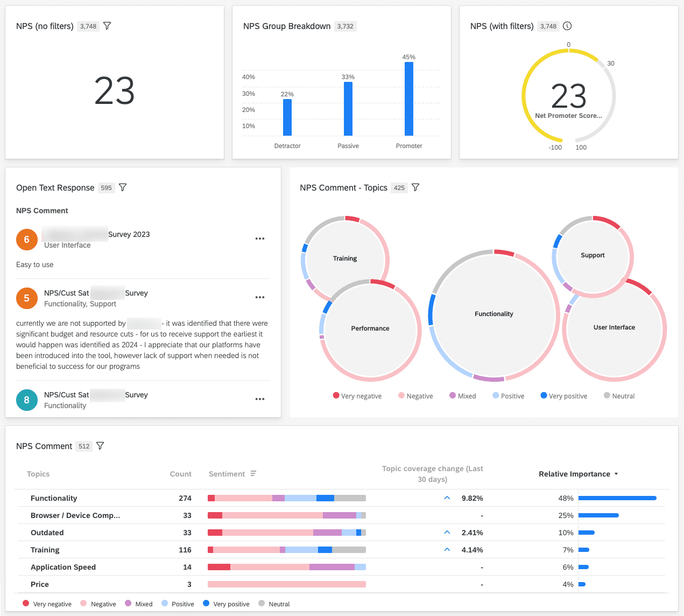Image resolution: width=684 pixels, height=616 pixels.
Task: Toggle the Very negative legend in the Topics chart
Action: pyautogui.click(x=357, y=396)
